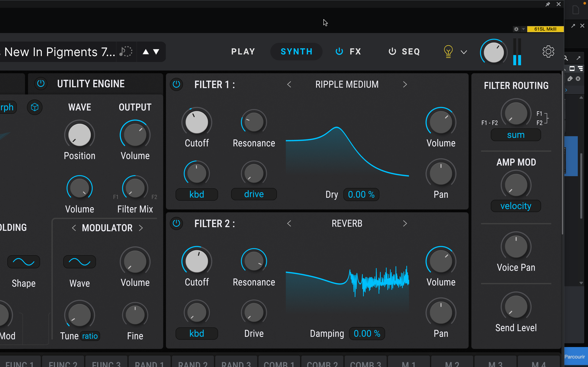Click the play mode note icon beside preset name
The width and height of the screenshot is (588, 367).
click(126, 52)
